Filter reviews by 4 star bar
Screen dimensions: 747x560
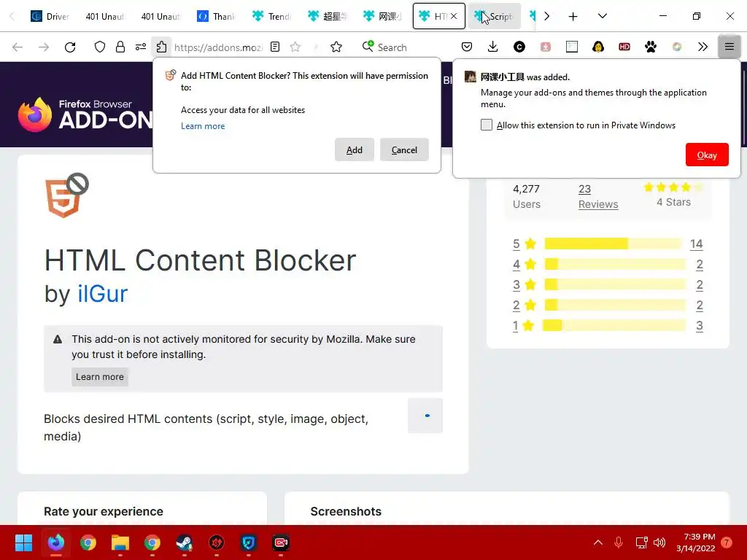point(614,264)
